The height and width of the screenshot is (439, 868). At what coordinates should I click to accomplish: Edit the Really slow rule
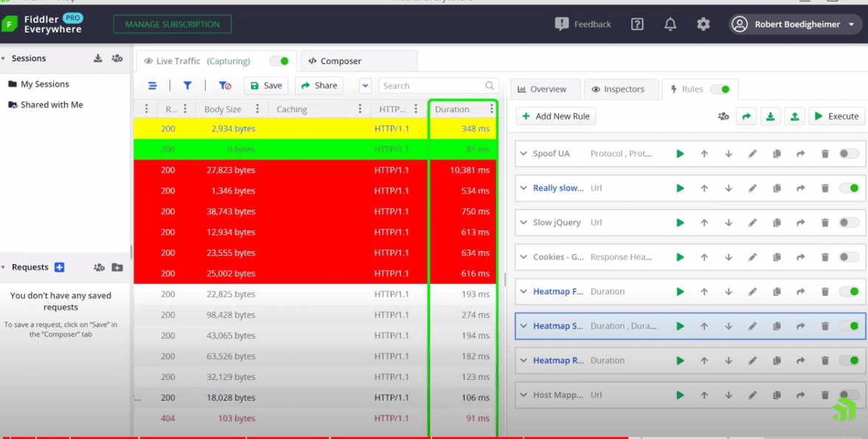coord(752,188)
